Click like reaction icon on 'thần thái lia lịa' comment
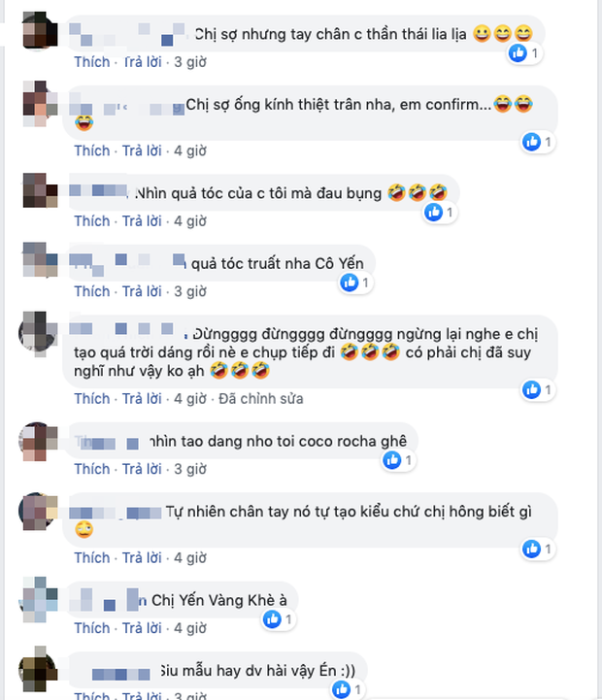The width and height of the screenshot is (602, 700). pos(518,53)
